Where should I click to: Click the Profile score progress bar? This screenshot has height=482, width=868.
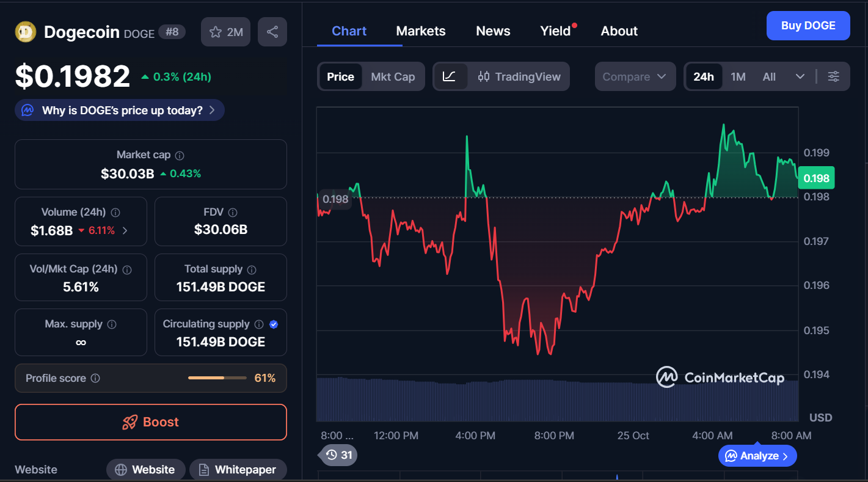coord(215,378)
